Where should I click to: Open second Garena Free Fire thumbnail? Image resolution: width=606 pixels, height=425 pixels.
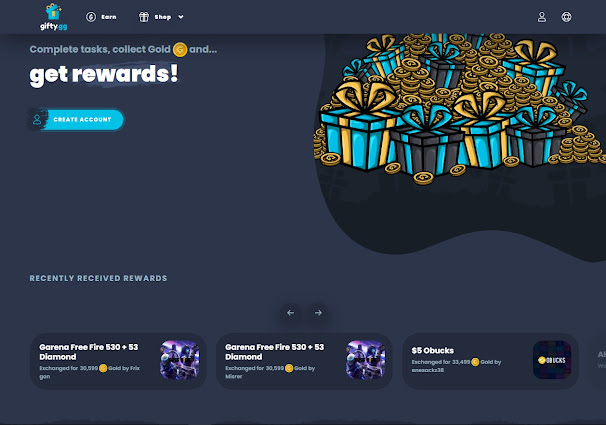click(366, 360)
